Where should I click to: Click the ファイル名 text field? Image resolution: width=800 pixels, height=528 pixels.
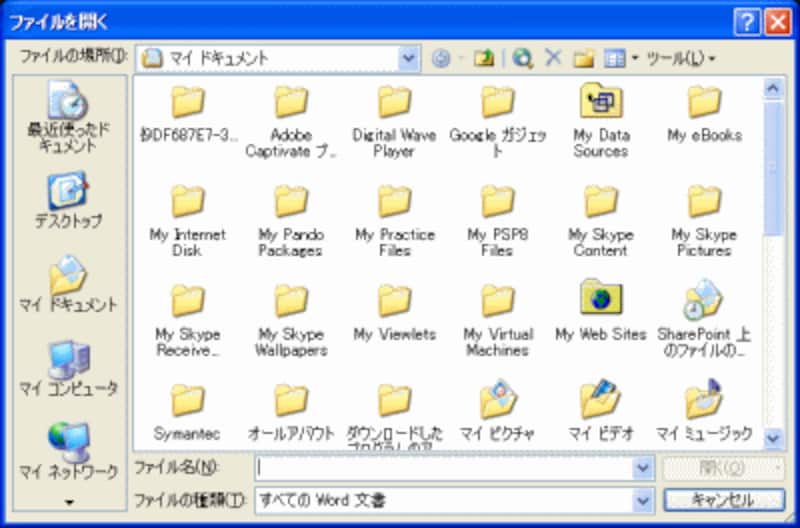click(x=444, y=468)
